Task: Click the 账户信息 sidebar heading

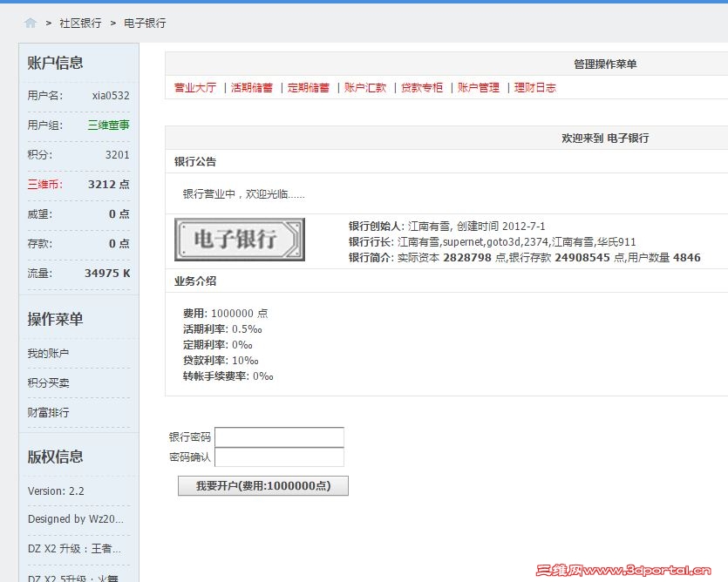Action: coord(55,63)
